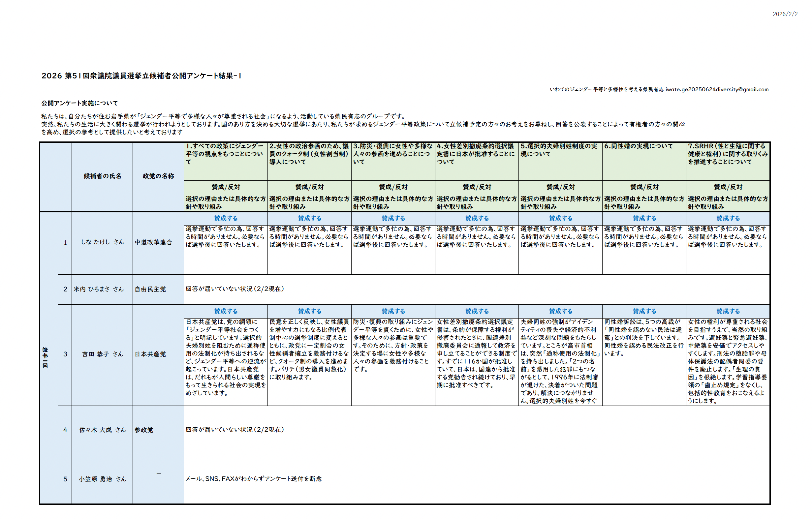Click the 政党の名称 column header
The image size is (812, 519).
tap(158, 176)
